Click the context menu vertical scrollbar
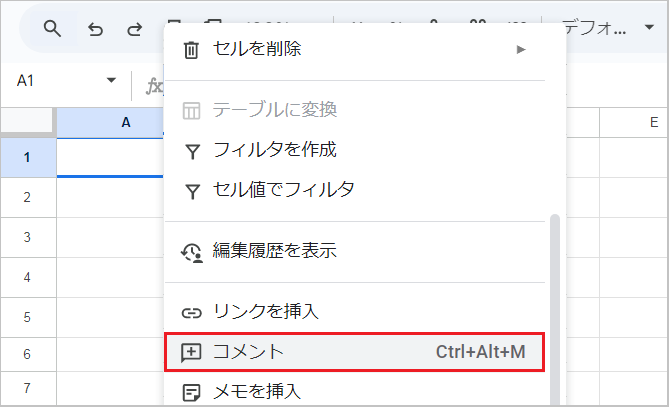 pyautogui.click(x=556, y=300)
